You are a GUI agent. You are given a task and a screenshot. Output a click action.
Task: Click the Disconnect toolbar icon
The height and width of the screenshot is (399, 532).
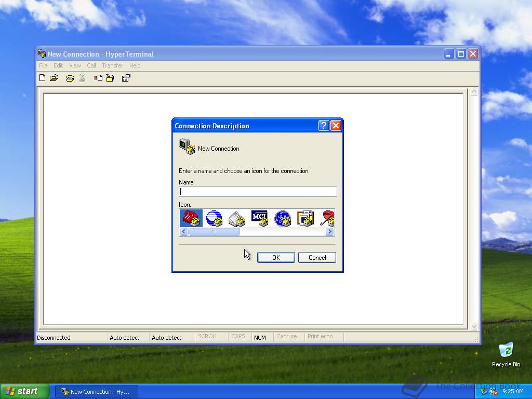[82, 78]
